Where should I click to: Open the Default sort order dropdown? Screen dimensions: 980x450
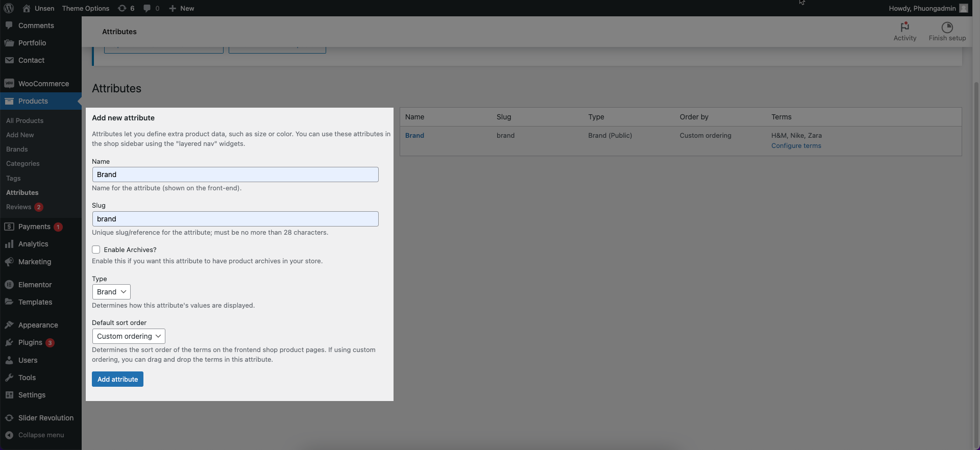point(129,336)
